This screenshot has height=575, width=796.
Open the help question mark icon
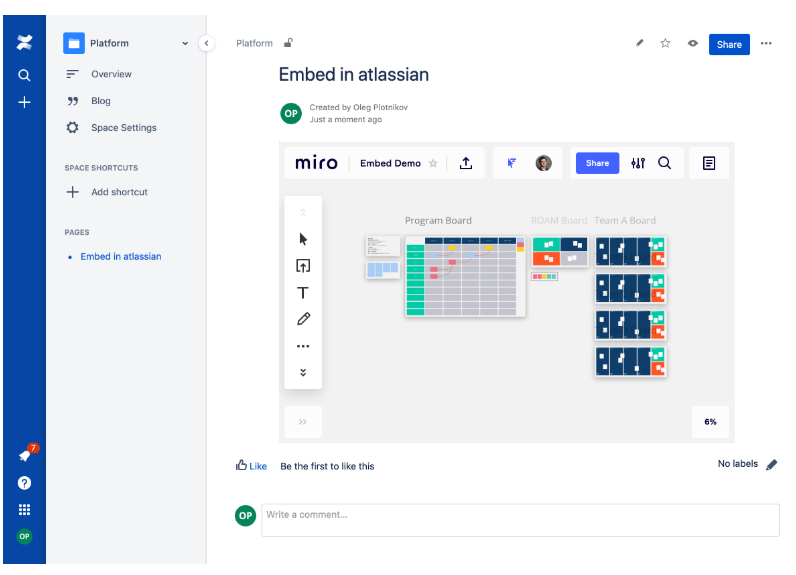coord(24,483)
